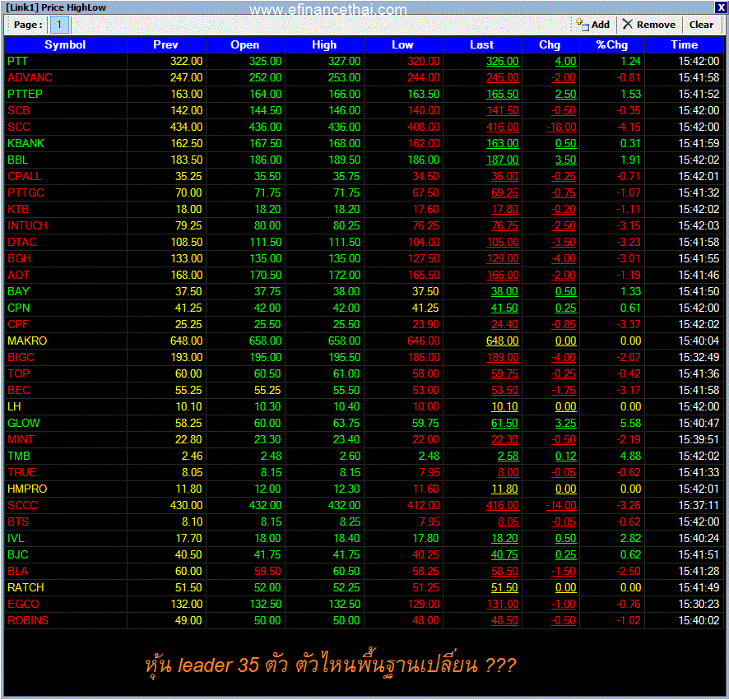This screenshot has height=700, width=729.
Task: Select the ADVANC symbol
Action: tap(30, 77)
